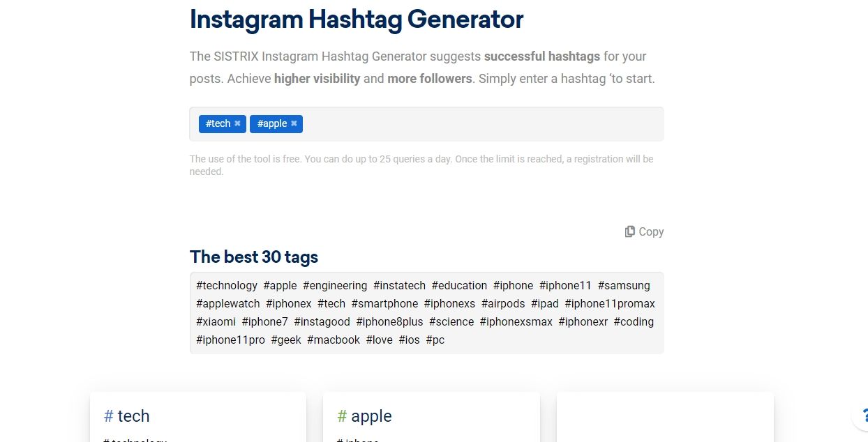Screen dimensions: 868x442
Task: Select the #samsung hashtag
Action: click(x=624, y=285)
